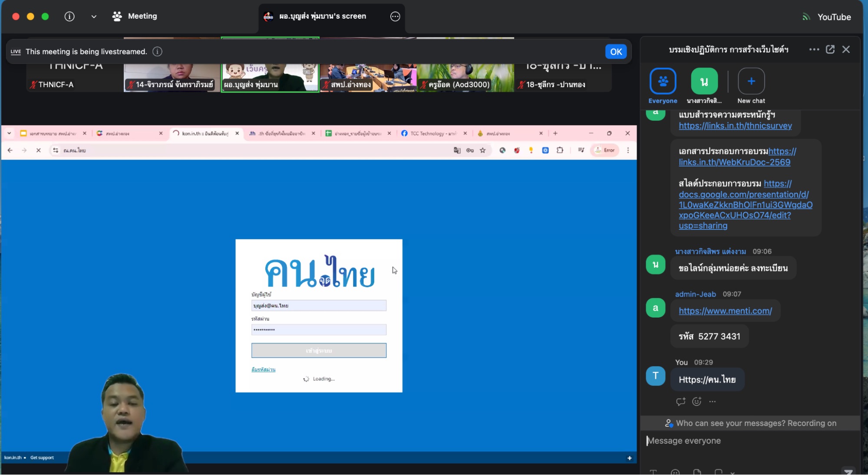Click OK on livestream notice
Screen dimensions: 868x475
pos(616,52)
